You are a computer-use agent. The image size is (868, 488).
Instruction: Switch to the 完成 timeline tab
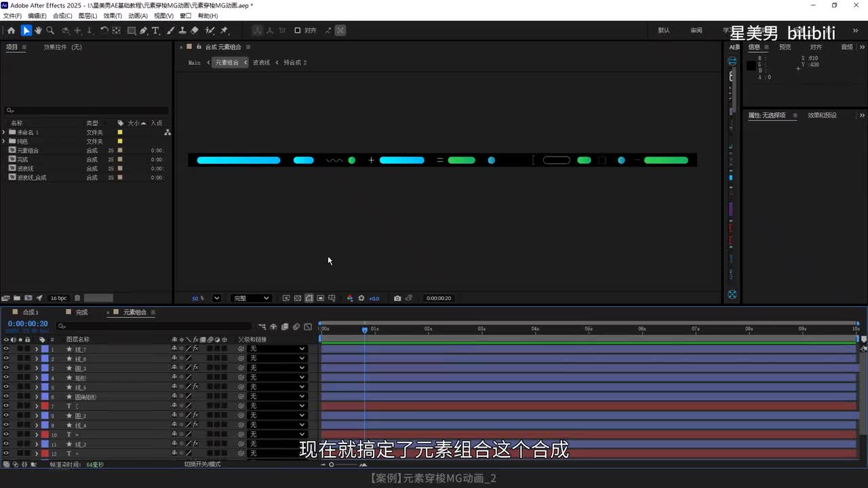pyautogui.click(x=81, y=312)
